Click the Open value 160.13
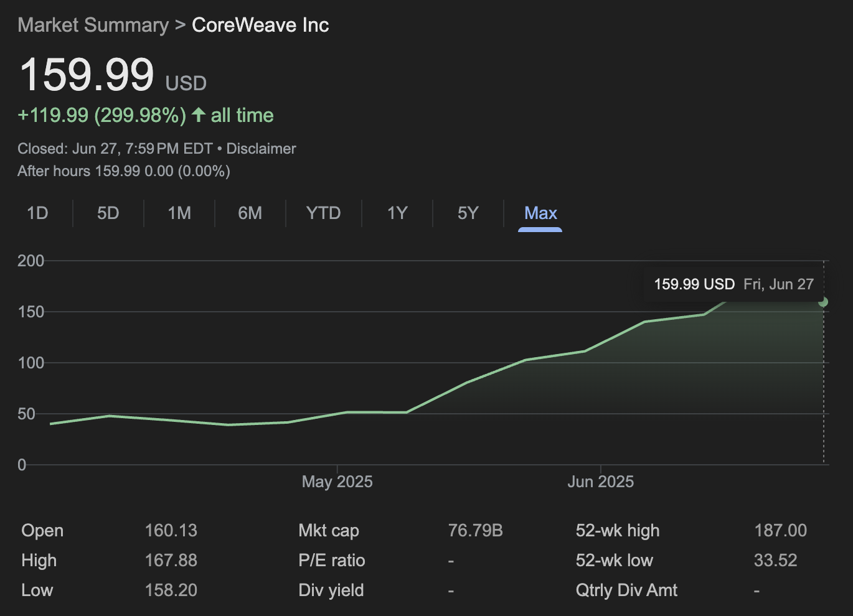853x616 pixels. (171, 531)
